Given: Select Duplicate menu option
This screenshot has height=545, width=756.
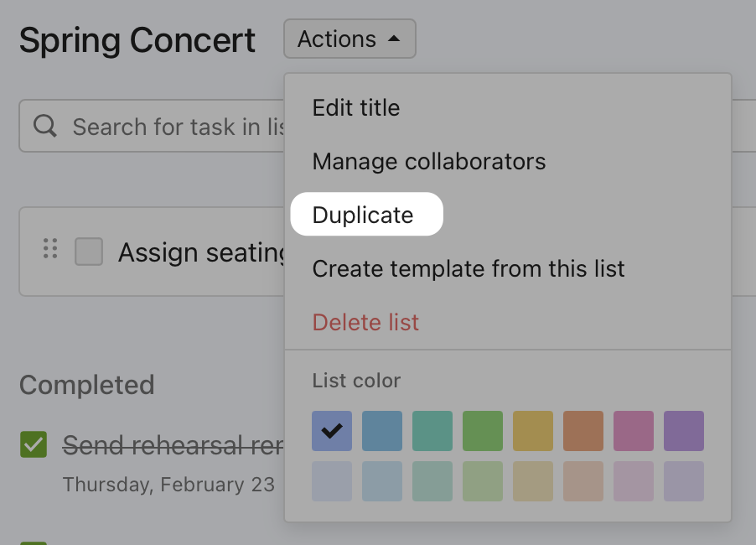Looking at the screenshot, I should pyautogui.click(x=363, y=215).
